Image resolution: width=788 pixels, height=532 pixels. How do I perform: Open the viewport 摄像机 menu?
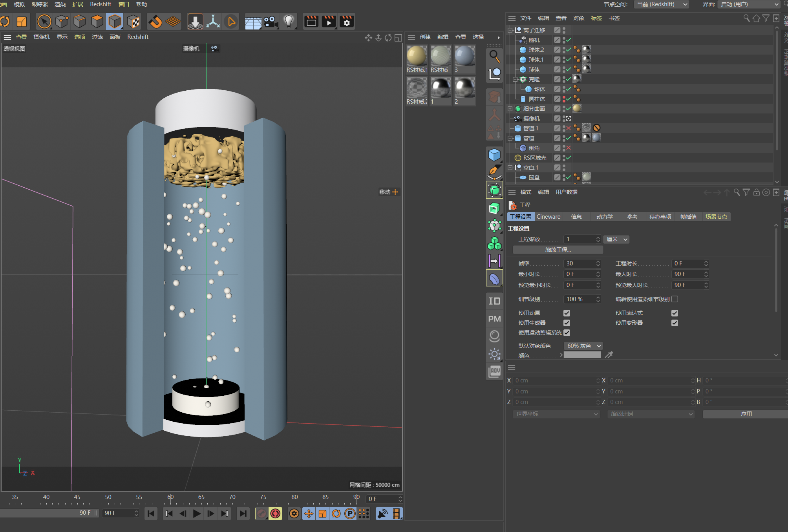(42, 37)
